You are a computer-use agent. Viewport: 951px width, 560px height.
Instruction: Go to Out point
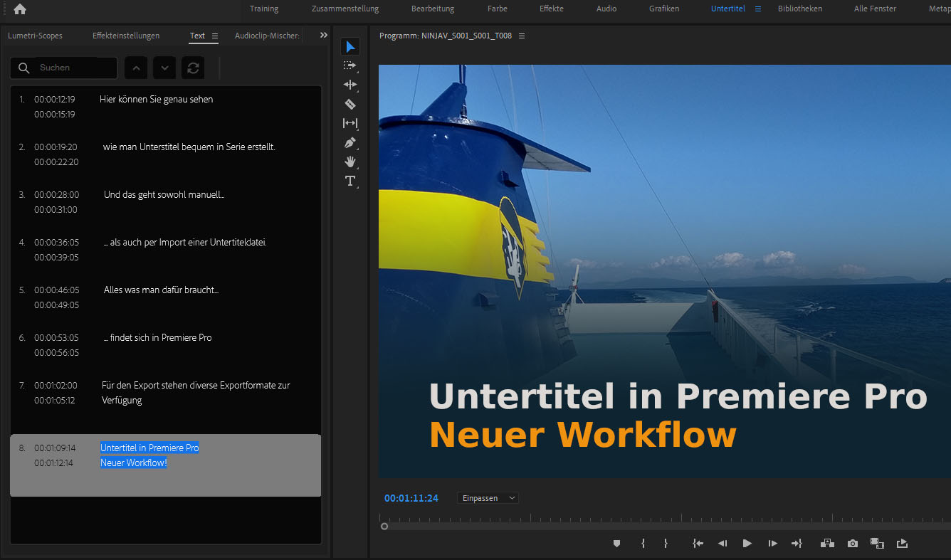pyautogui.click(x=797, y=544)
